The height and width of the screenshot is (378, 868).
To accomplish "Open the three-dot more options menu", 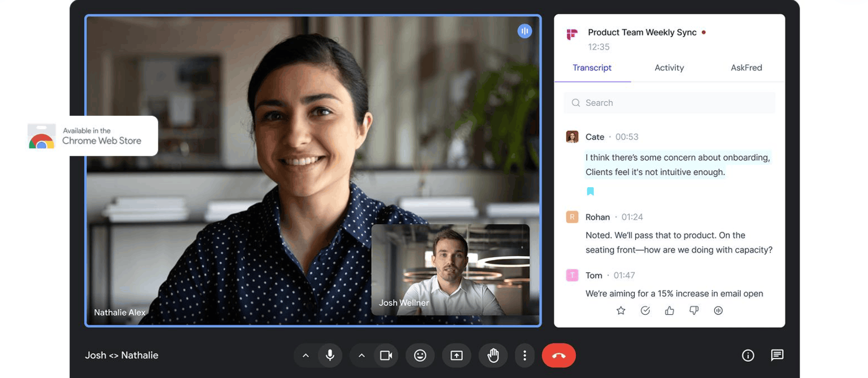I will click(525, 356).
